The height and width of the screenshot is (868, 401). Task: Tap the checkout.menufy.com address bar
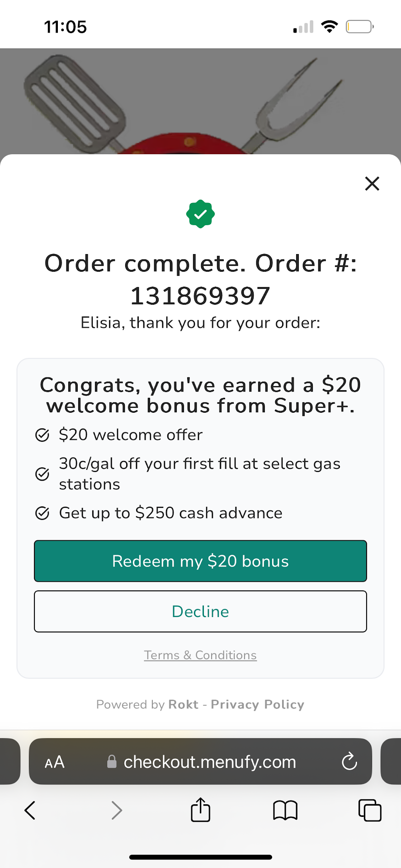(x=209, y=762)
